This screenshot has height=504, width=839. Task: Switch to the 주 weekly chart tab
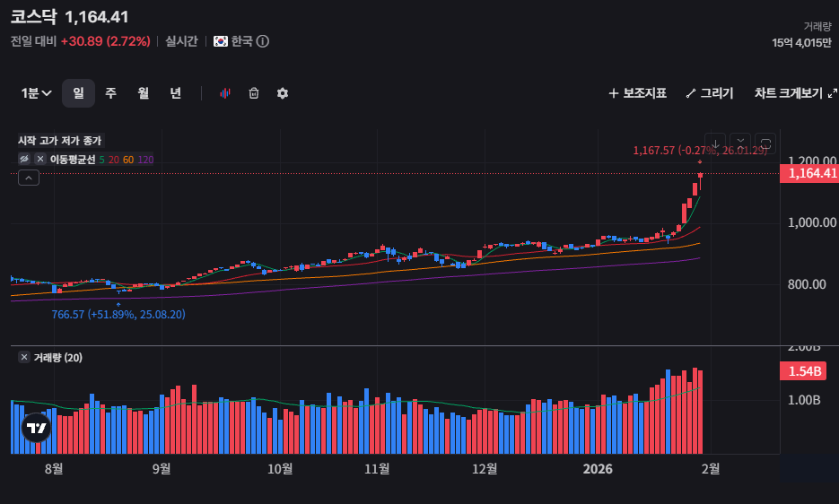coord(110,93)
